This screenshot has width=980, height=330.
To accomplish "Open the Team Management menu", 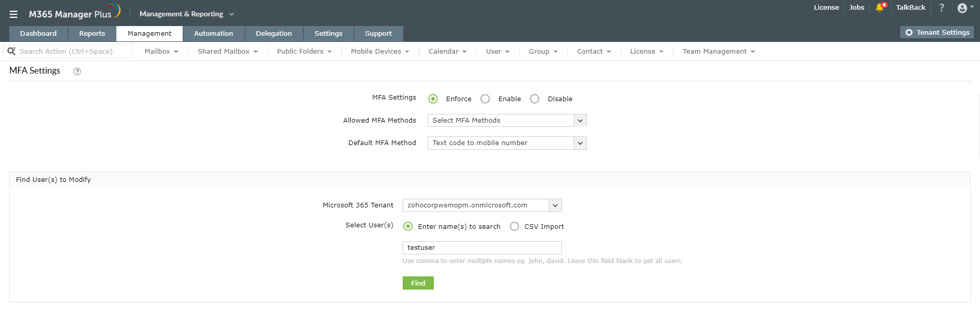I will tap(718, 52).
